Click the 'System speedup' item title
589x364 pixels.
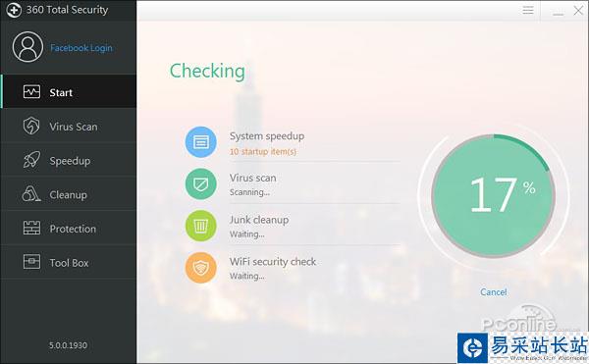[267, 135]
